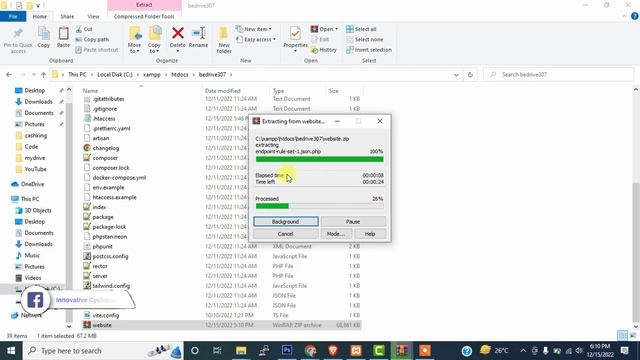Open Brave browser from the taskbar
Image resolution: width=640 pixels, height=360 pixels.
(x=333, y=351)
